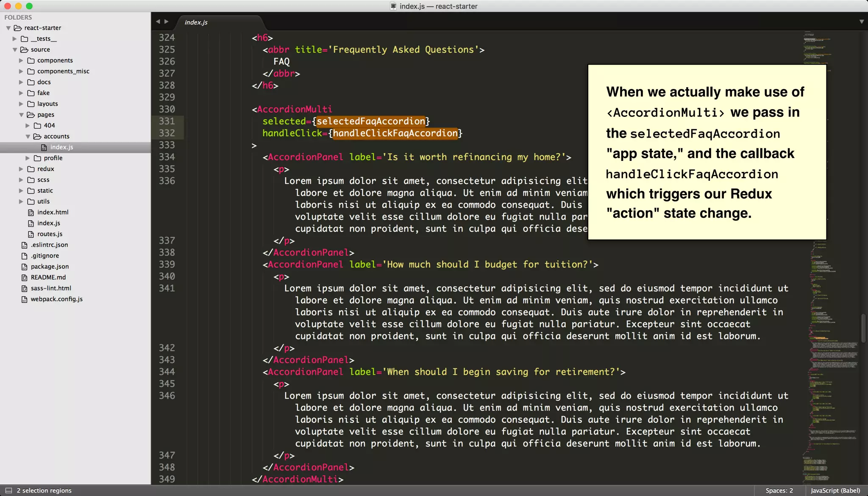This screenshot has width=868, height=496.
Task: Click the index.html file icon
Action: click(31, 212)
